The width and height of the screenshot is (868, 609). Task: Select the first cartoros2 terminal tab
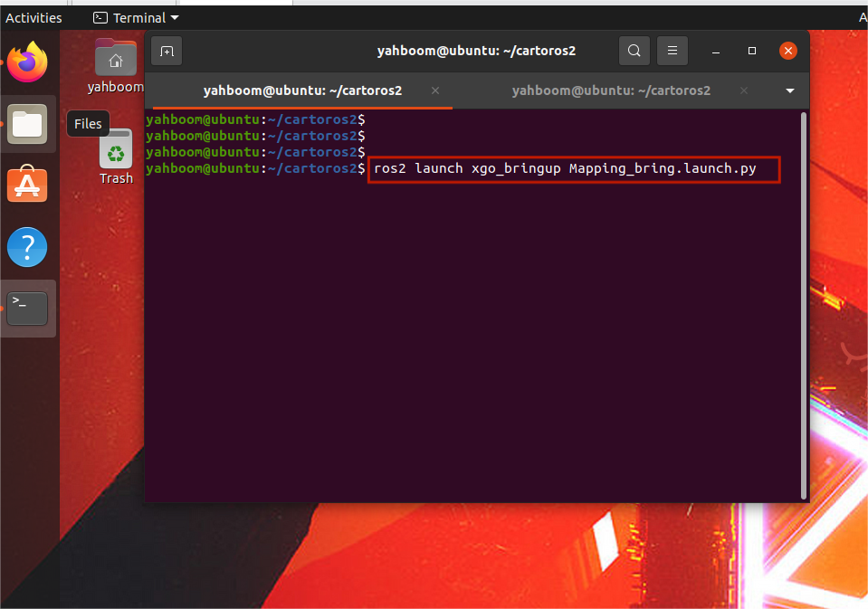click(x=302, y=90)
